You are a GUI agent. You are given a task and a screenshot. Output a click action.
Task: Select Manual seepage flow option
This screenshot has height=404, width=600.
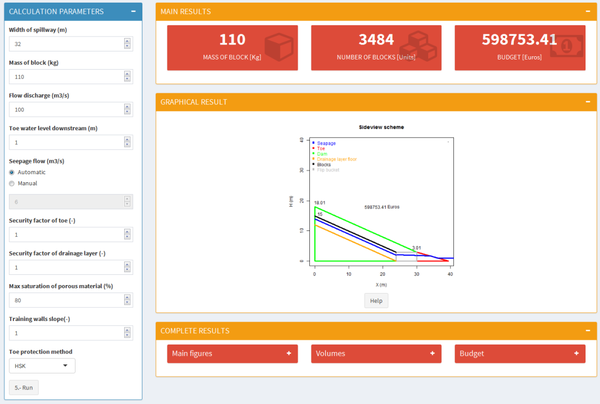click(12, 183)
